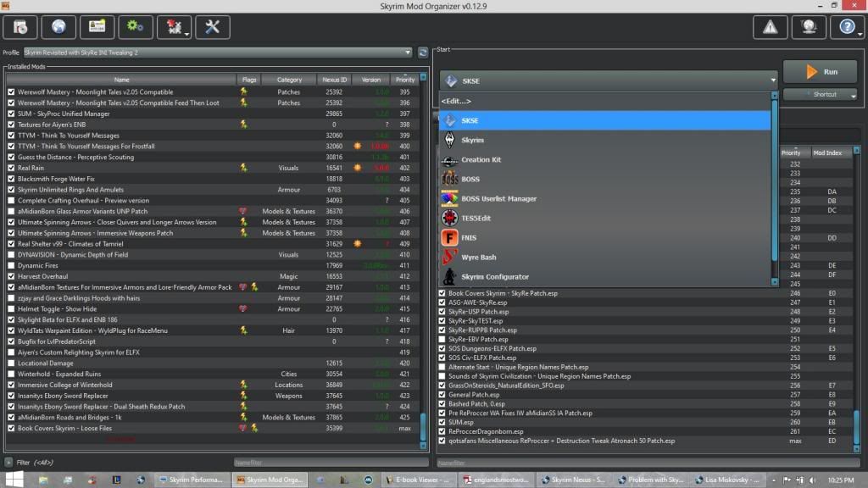Viewport: 868px width, 488px height.
Task: Open File Explorer from the taskbar
Action: click(43, 480)
